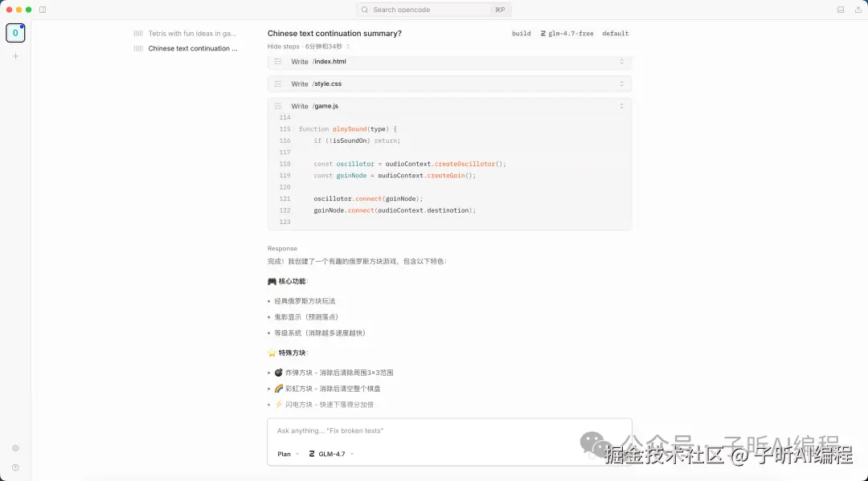Click glm-4.7-free model label
Screen dimensions: 868x481
571,34
